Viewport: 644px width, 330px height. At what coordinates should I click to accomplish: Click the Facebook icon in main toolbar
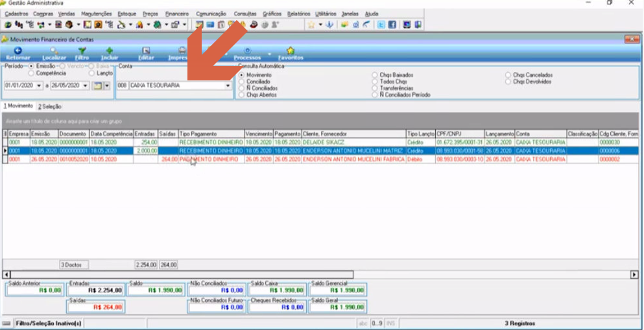(x=392, y=25)
